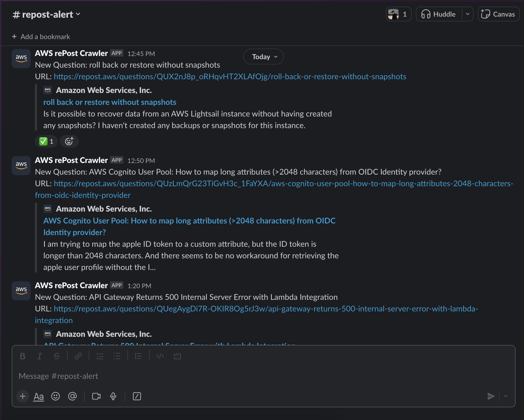This screenshot has width=524, height=420.
Task: Start a Huddle in this channel
Action: point(439,14)
